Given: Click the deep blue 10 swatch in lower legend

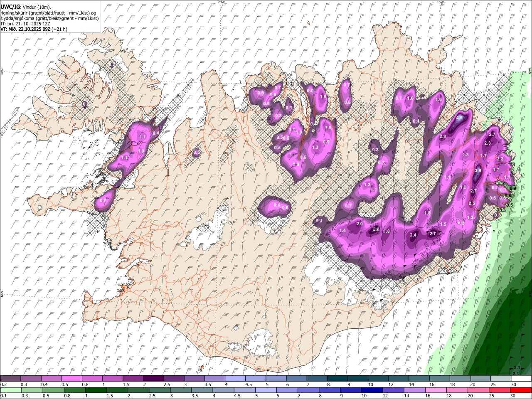Looking at the screenshot, I should click(x=372, y=390).
